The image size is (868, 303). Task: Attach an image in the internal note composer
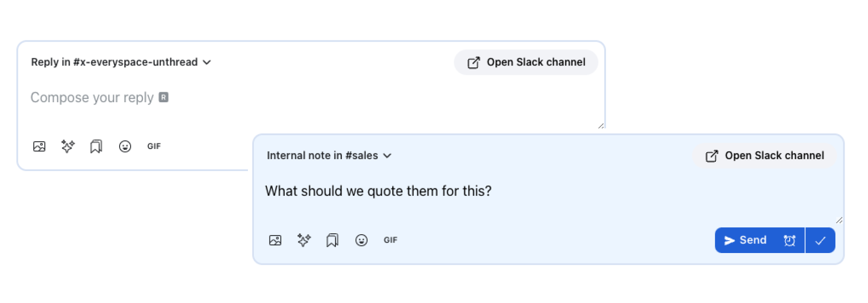[275, 240]
